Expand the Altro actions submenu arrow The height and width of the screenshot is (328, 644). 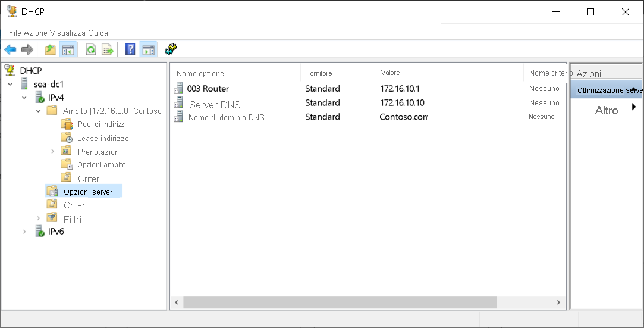click(634, 107)
